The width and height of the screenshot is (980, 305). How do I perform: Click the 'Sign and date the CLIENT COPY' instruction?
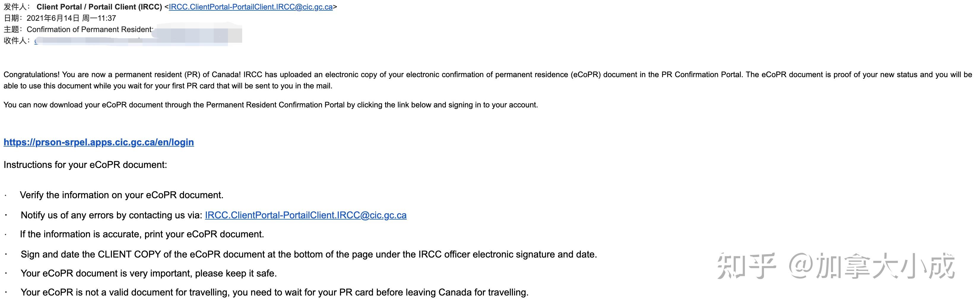(x=309, y=255)
